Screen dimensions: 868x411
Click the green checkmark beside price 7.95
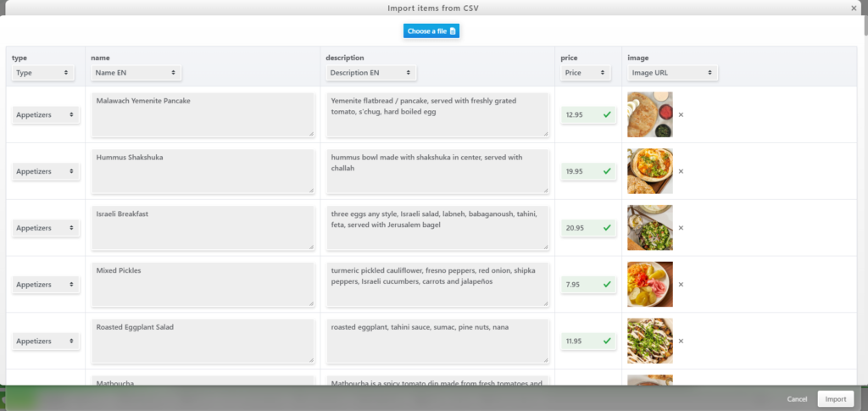click(x=606, y=285)
